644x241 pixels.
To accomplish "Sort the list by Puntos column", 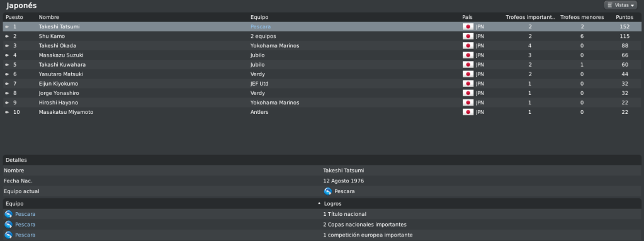I will (624, 17).
